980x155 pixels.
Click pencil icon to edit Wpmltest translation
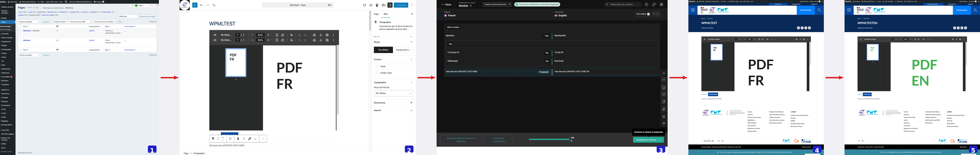pyautogui.click(x=57, y=40)
